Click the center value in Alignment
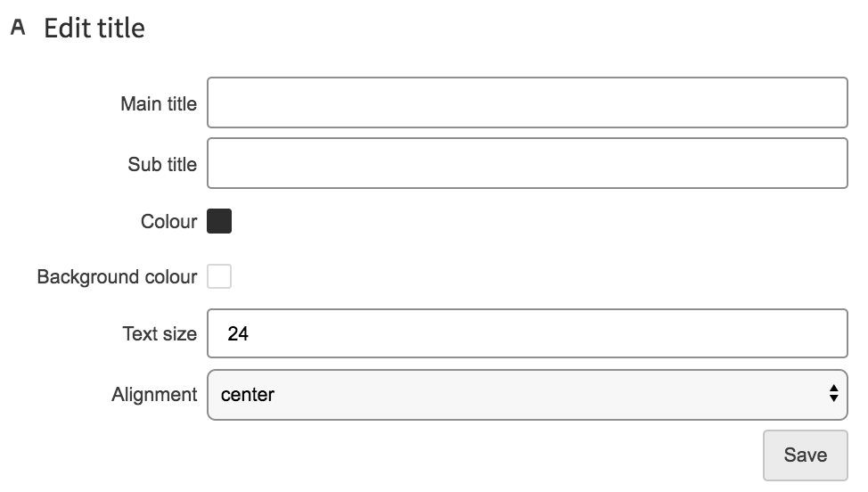Screen dimensions: 868x492 (248, 395)
